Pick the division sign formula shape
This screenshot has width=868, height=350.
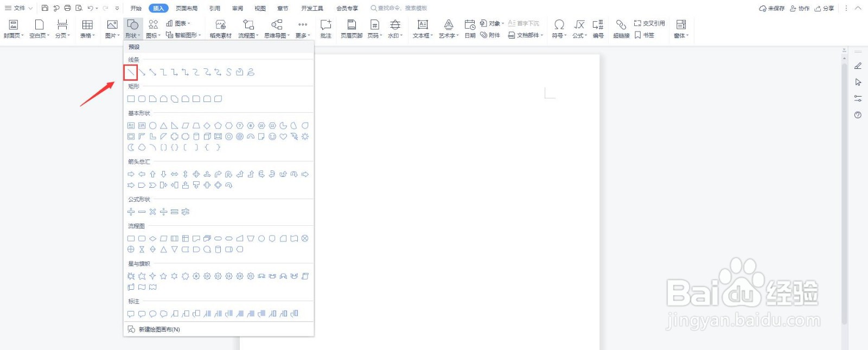click(163, 212)
